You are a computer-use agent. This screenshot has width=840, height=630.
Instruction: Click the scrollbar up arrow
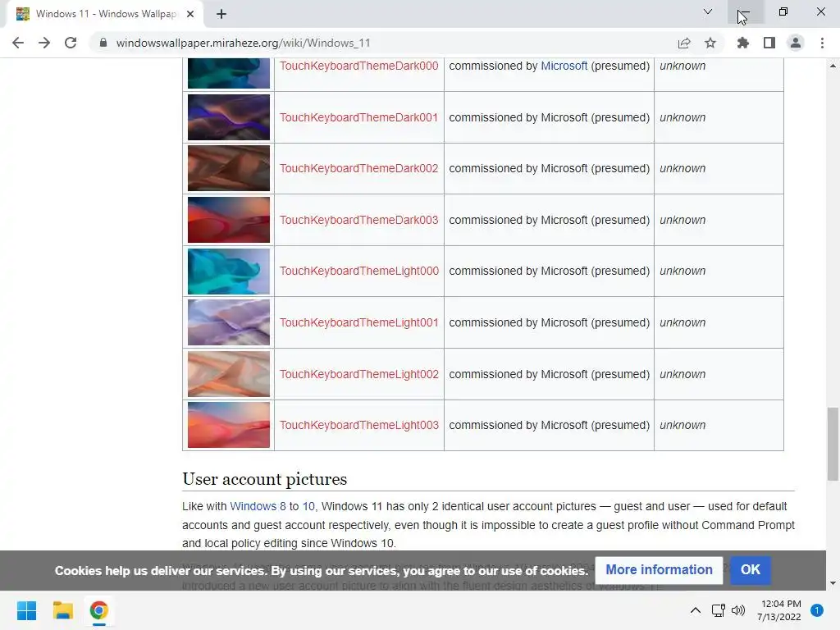(833, 66)
